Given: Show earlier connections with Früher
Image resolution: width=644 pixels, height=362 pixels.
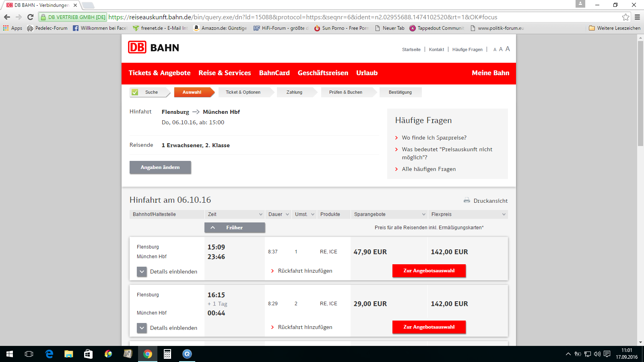Looking at the screenshot, I should [235, 228].
